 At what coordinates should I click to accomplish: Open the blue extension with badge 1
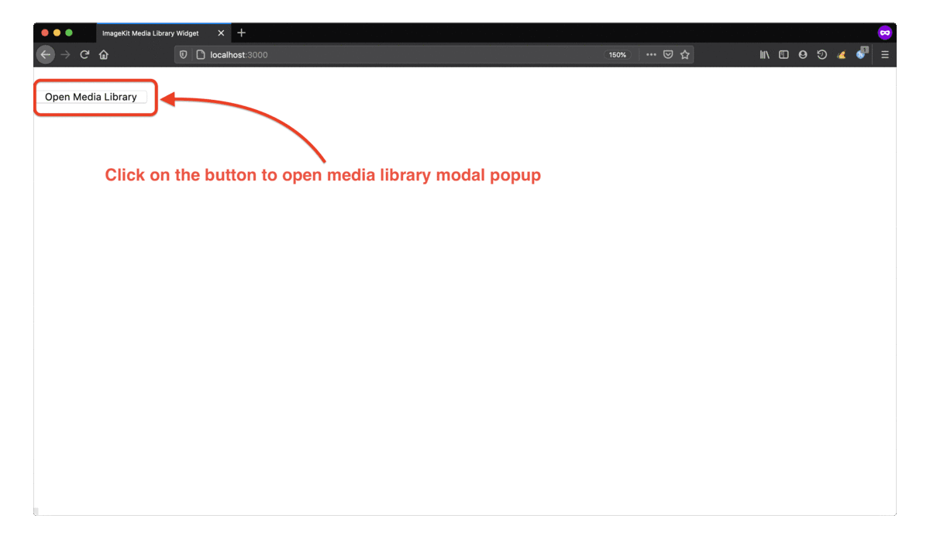pos(861,53)
